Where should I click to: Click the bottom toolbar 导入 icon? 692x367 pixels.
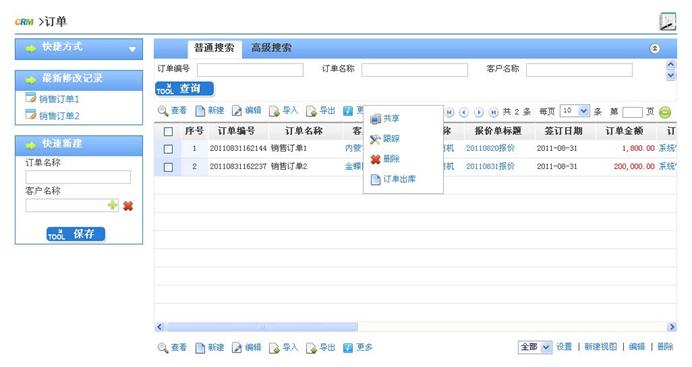point(274,348)
